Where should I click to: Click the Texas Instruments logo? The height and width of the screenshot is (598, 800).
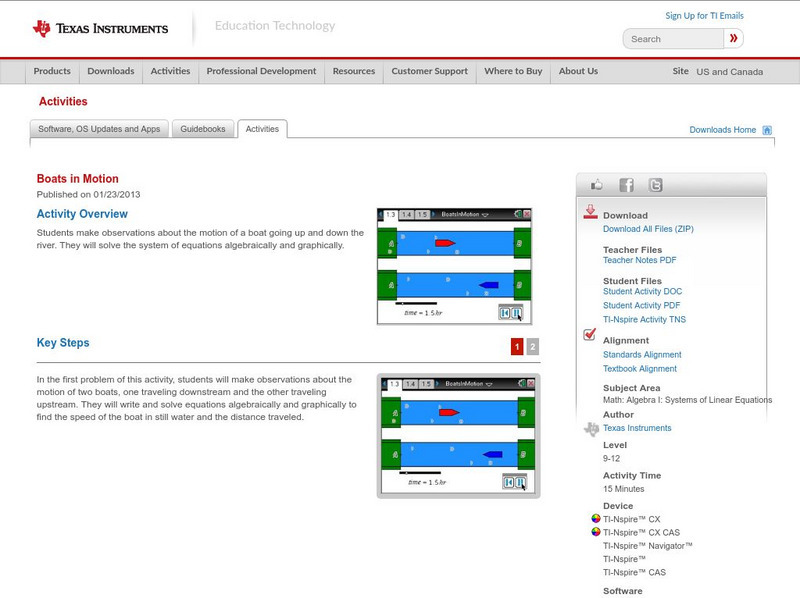tap(100, 29)
